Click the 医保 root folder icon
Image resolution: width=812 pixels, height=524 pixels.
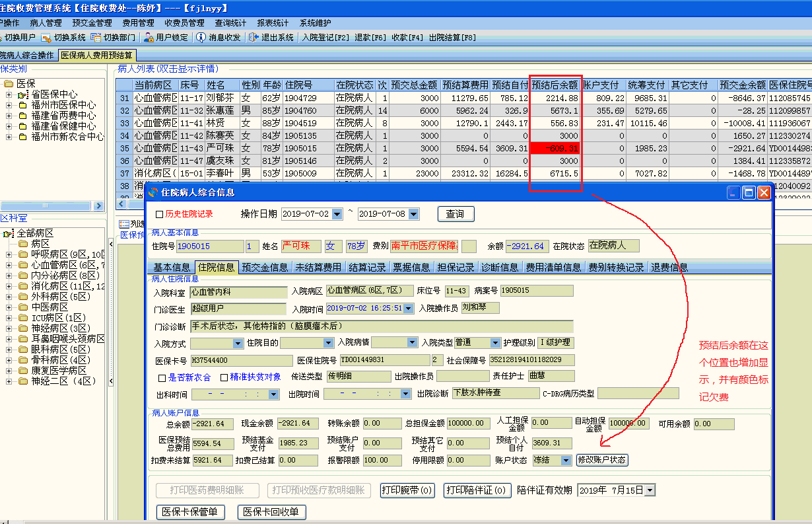(9, 84)
